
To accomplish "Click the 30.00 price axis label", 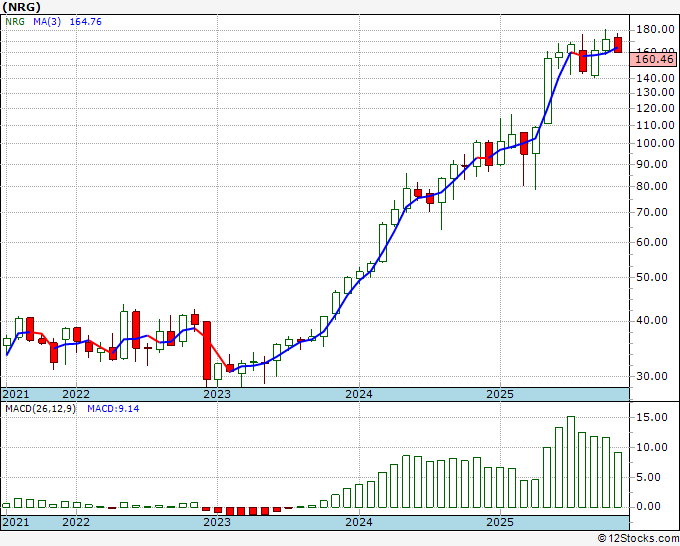I will (653, 376).
